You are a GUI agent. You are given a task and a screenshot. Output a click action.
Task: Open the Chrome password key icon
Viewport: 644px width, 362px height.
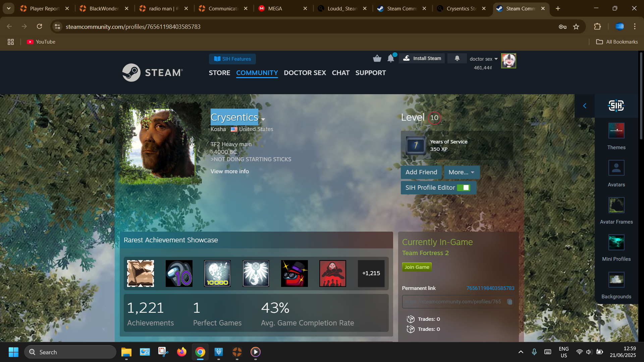[x=562, y=26]
